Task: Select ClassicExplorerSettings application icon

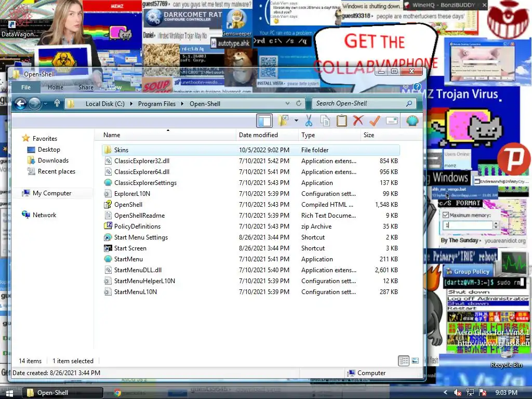Action: tap(108, 182)
